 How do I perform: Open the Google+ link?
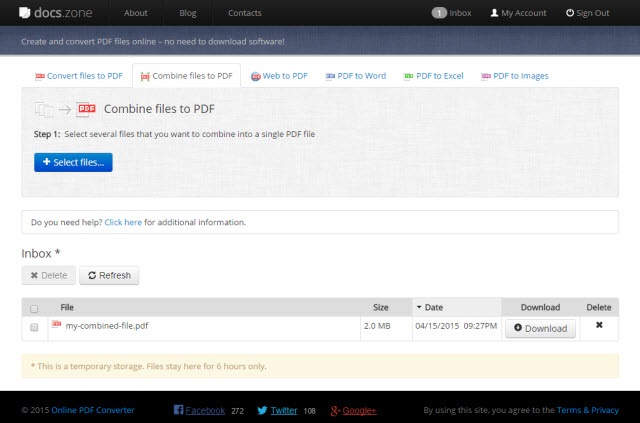tap(359, 411)
